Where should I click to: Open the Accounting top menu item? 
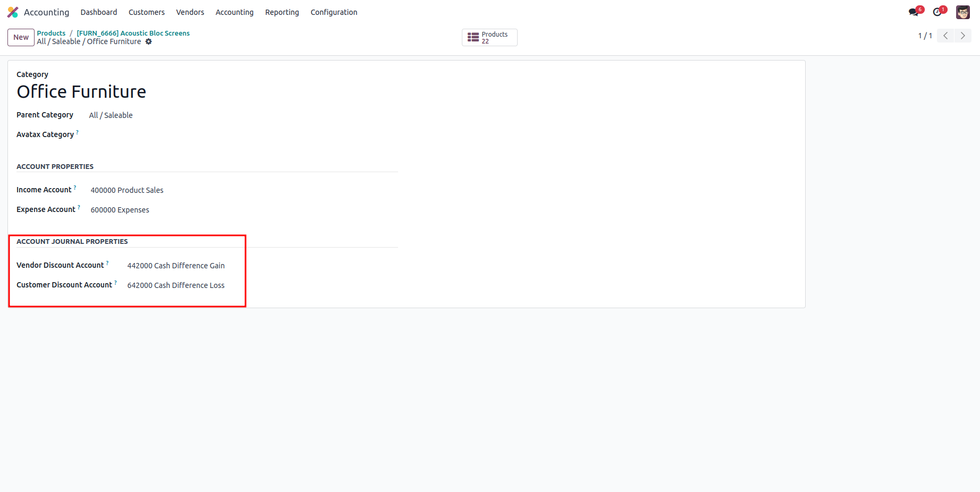[234, 12]
